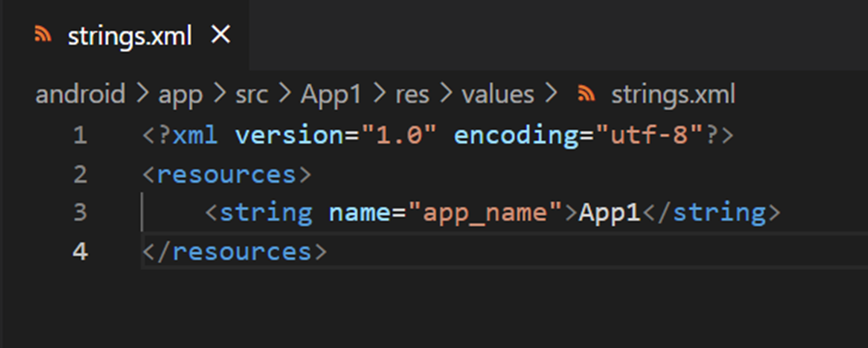Click line number 4 in gutter

tap(80, 252)
